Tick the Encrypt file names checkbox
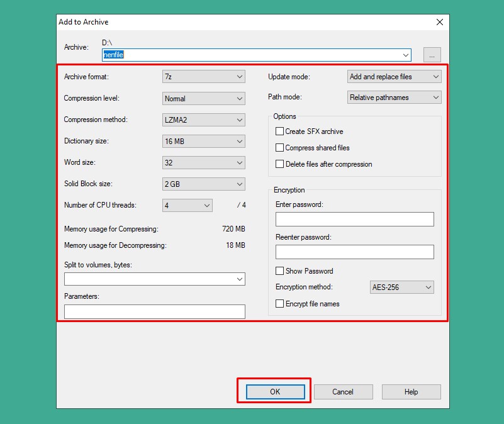504x424 pixels. [x=280, y=304]
